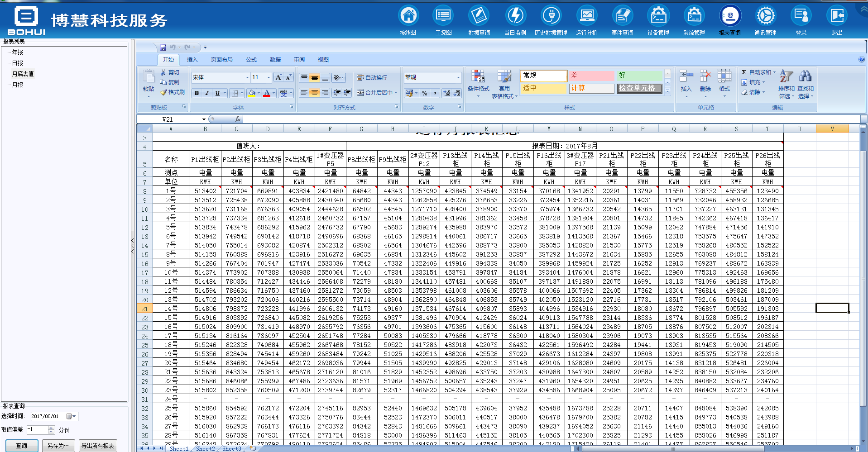
Task: Click the 查询 query button
Action: pyautogui.click(x=21, y=446)
